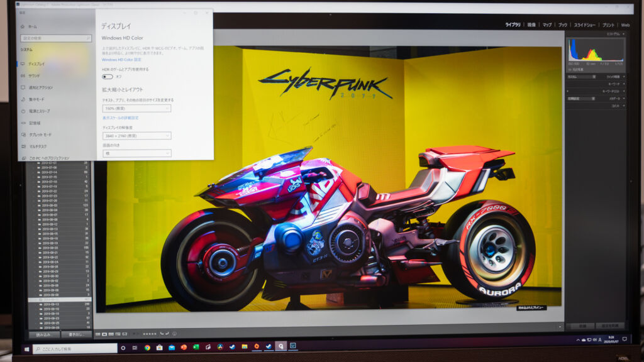Switch to the Print module
The image size is (644, 362).
(608, 25)
